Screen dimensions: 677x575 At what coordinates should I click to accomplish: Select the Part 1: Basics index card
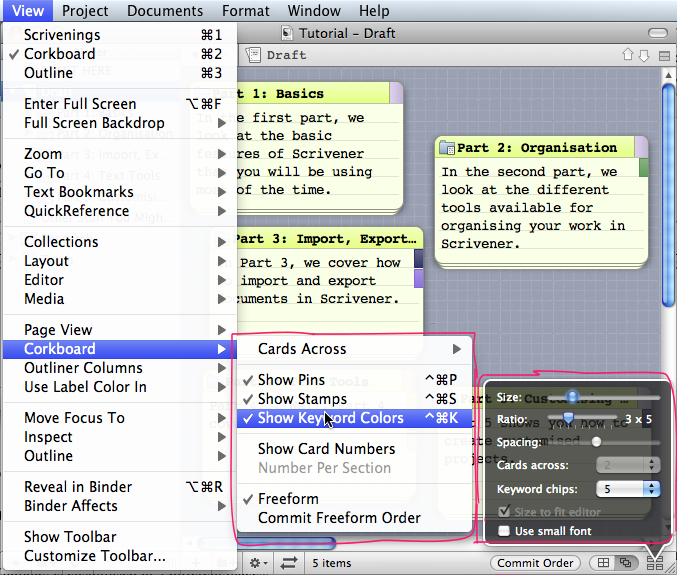(x=320, y=148)
